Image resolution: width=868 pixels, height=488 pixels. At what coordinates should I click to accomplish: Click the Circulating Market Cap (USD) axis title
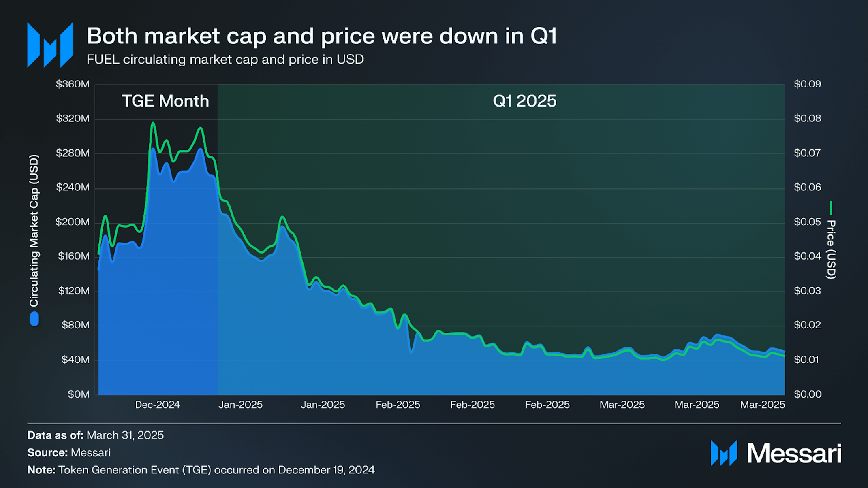click(x=34, y=230)
